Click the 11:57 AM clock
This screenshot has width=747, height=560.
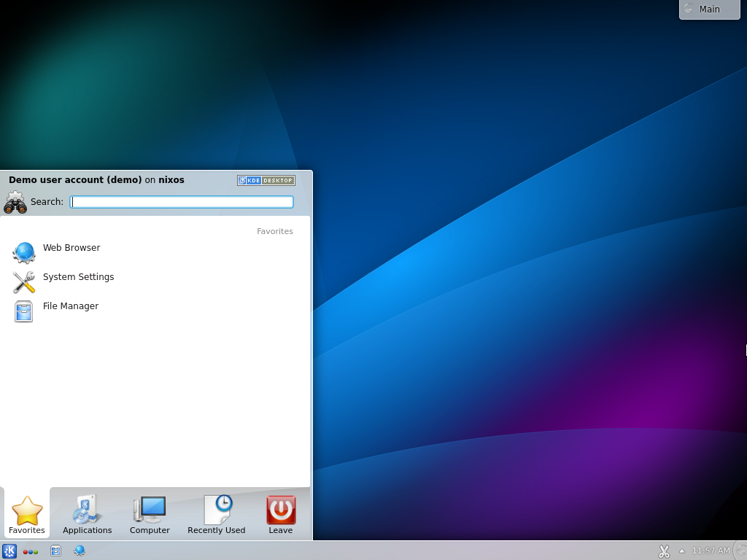pyautogui.click(x=711, y=551)
